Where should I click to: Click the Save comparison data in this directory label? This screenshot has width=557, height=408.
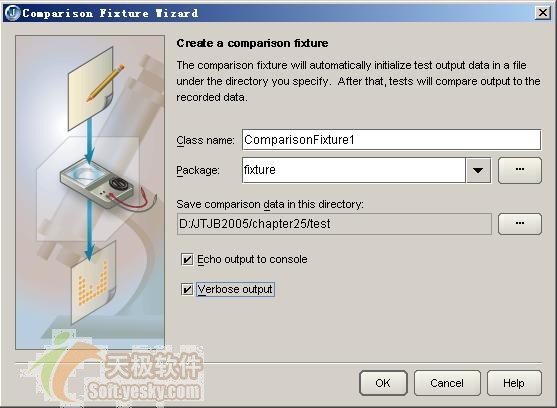point(270,204)
